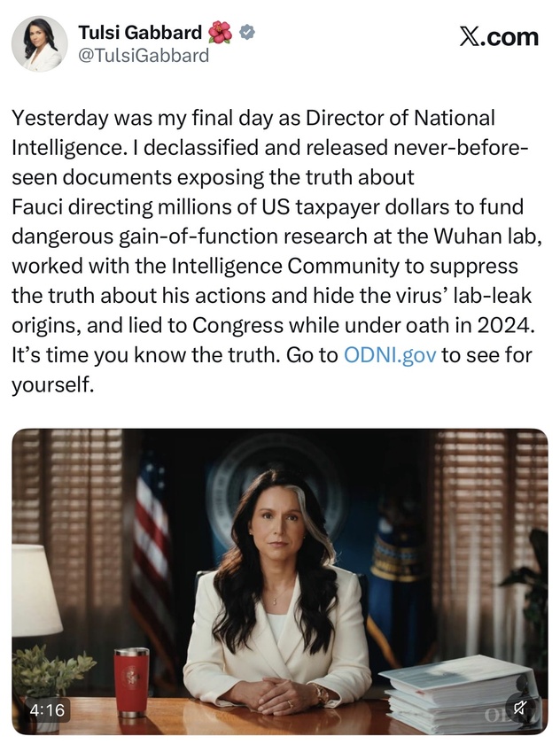Screen dimensions: 560x744
Task: Play the video by clicking its center
Action: click(280, 582)
